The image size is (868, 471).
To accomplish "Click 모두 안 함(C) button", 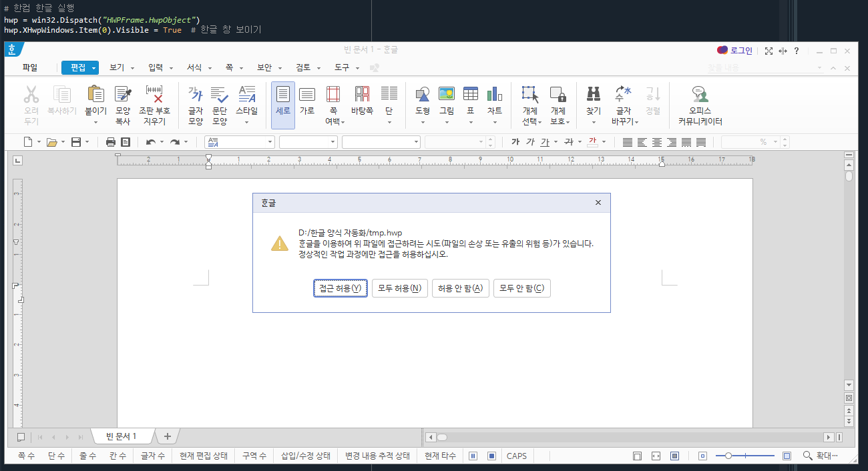I will click(522, 288).
